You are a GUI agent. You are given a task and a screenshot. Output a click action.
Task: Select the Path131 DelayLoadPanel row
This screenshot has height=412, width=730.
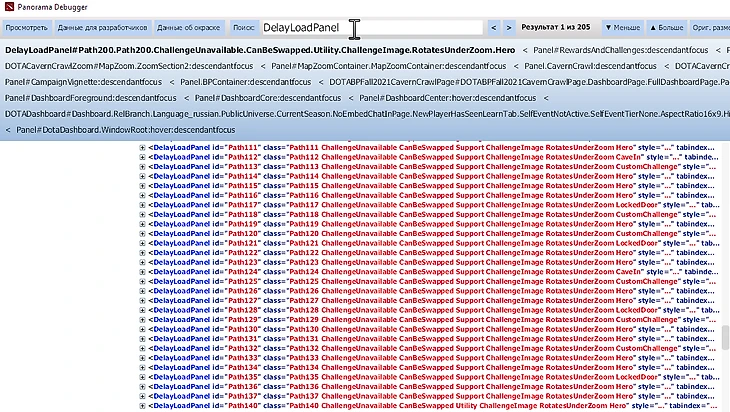tap(431, 339)
